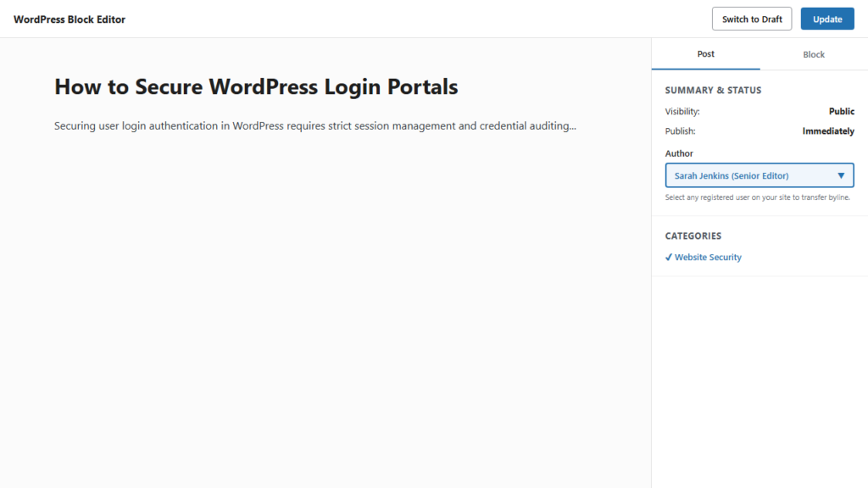This screenshot has width=868, height=488.
Task: Select the Website Security category
Action: point(708,258)
